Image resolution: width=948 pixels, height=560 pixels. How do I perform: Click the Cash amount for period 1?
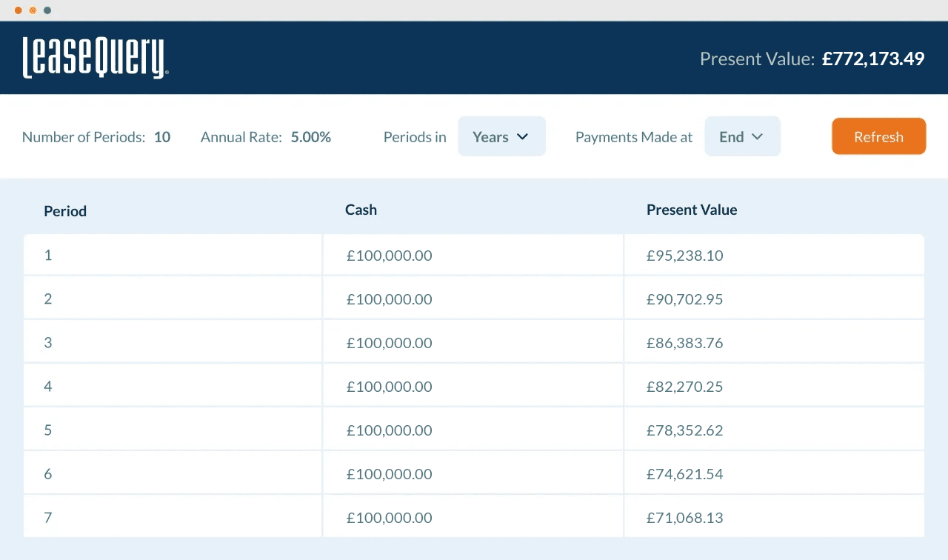[389, 256]
